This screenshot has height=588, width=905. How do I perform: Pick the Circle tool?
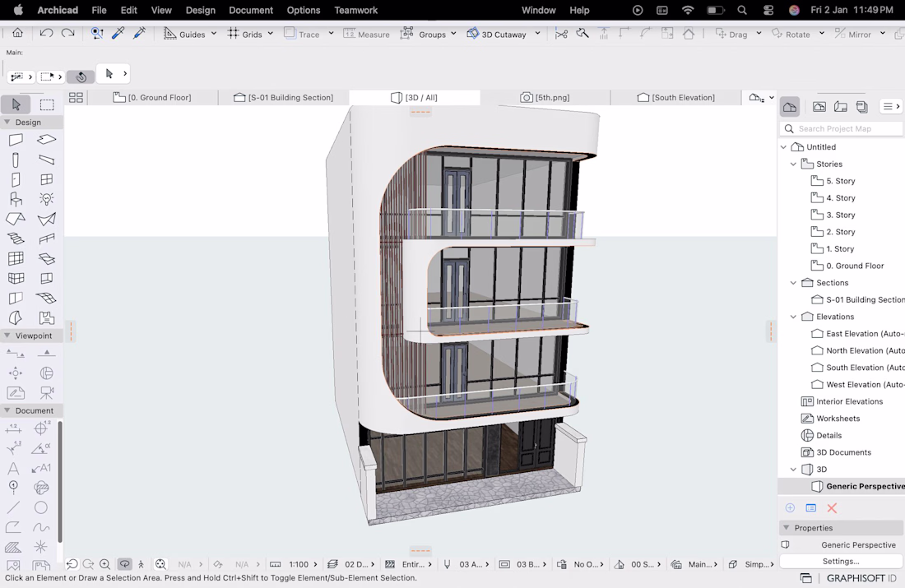40,507
